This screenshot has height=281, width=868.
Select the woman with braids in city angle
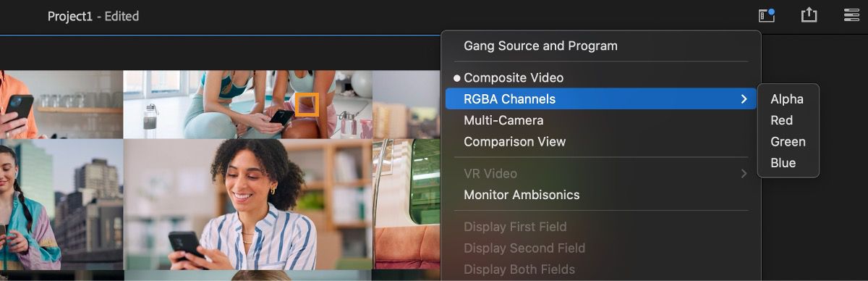coord(61,204)
